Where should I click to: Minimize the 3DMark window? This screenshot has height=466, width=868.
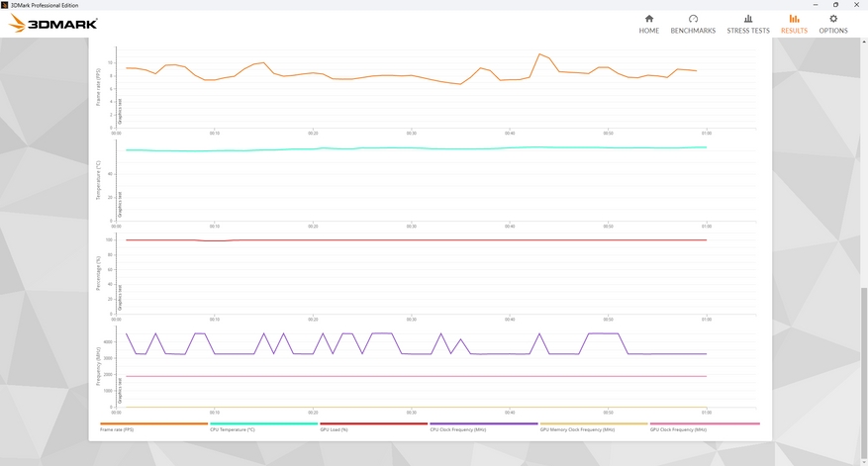pos(816,5)
